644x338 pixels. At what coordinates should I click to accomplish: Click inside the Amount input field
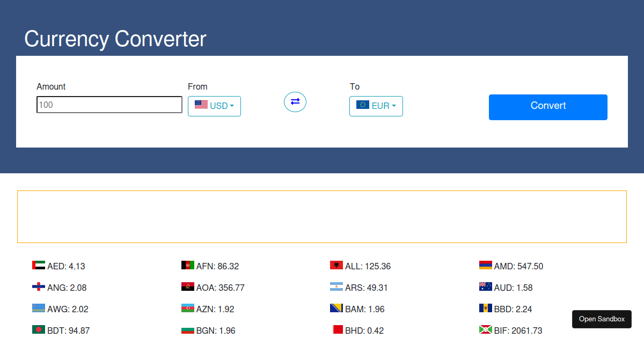[x=109, y=104]
